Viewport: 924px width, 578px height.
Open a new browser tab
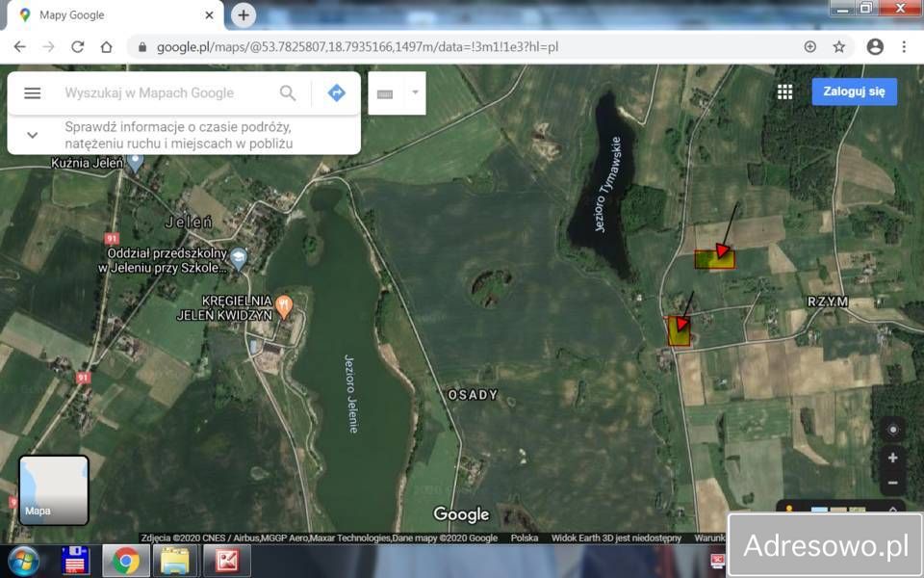[x=244, y=15]
